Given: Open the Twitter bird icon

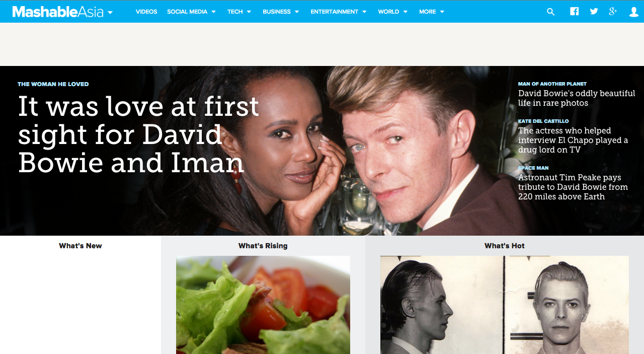Looking at the screenshot, I should coord(594,12).
